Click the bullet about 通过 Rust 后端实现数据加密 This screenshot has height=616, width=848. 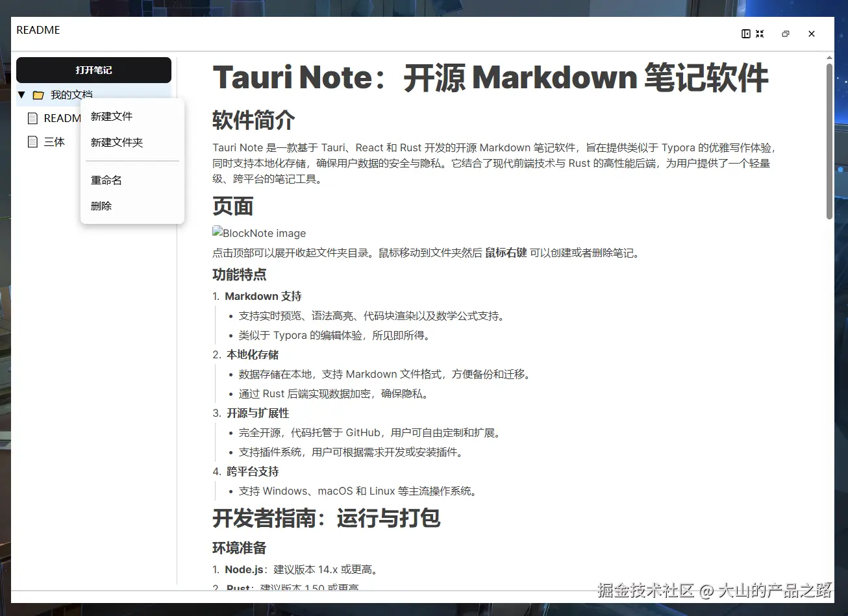point(335,393)
